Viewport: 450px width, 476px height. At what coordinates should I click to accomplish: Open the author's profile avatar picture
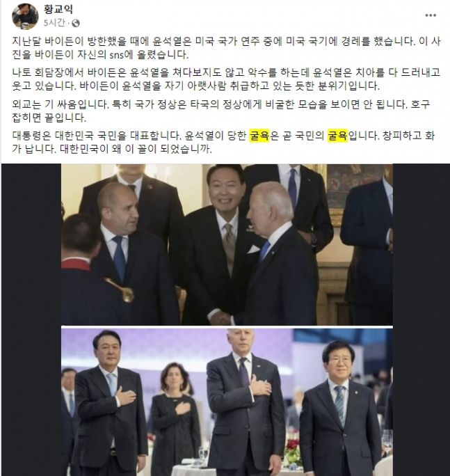[25, 16]
